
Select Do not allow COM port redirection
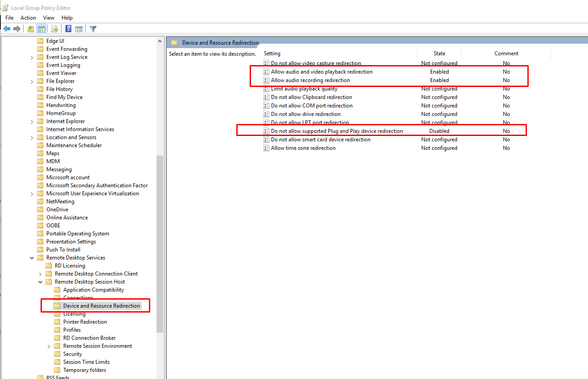[312, 106]
